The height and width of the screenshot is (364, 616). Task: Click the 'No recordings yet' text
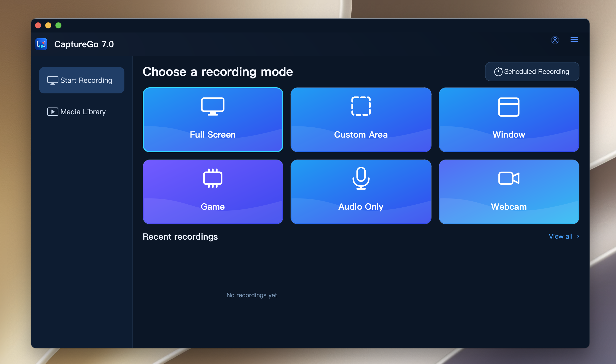pos(252,295)
